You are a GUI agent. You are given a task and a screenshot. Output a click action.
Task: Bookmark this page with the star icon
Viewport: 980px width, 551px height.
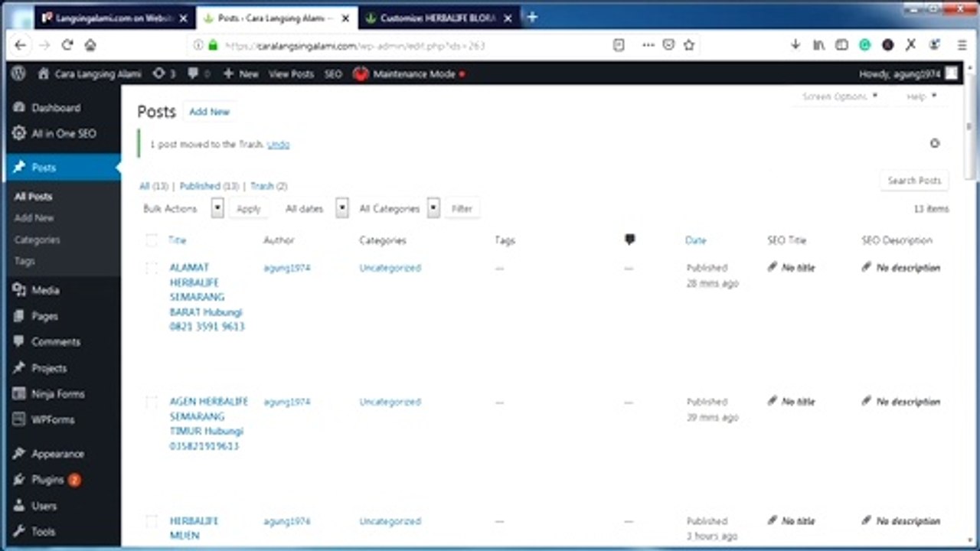coord(689,46)
